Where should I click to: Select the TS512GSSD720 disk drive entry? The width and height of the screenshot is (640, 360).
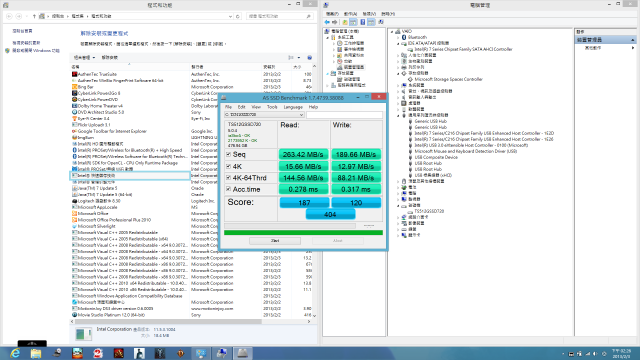pyautogui.click(x=429, y=211)
